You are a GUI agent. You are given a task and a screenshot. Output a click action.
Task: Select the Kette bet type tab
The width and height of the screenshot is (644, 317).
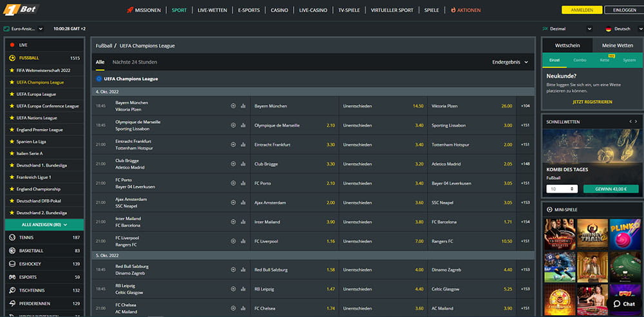point(605,60)
